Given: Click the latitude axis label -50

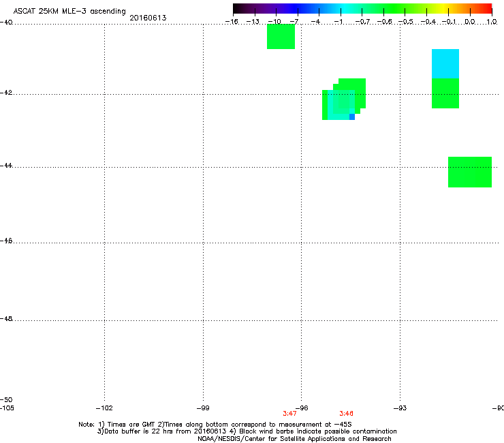Looking at the screenshot, I should (6, 400).
